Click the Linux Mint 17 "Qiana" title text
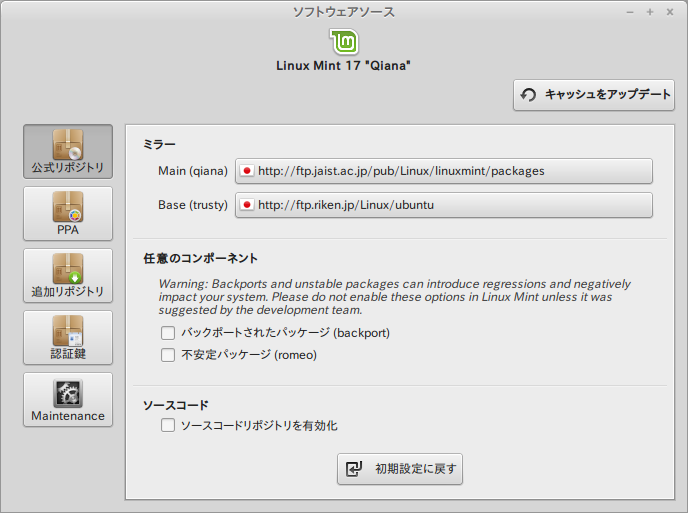 [x=343, y=66]
